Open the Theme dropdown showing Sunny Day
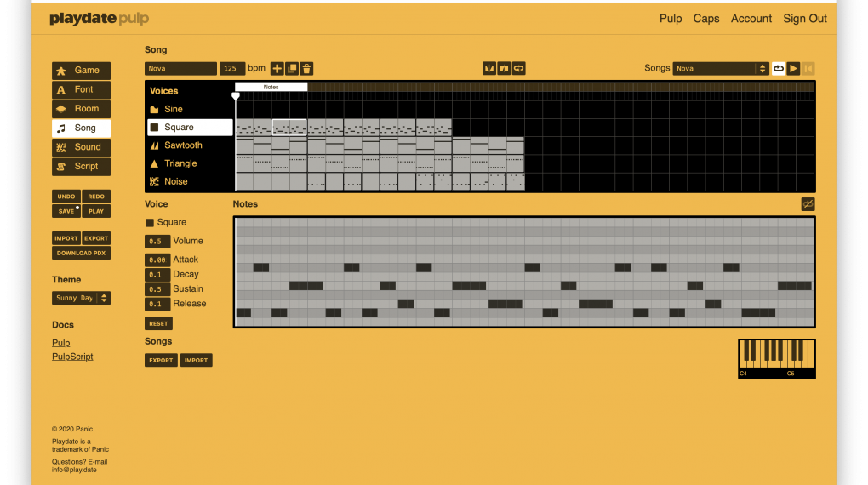Screen dimensions: 868x485 tap(81, 298)
